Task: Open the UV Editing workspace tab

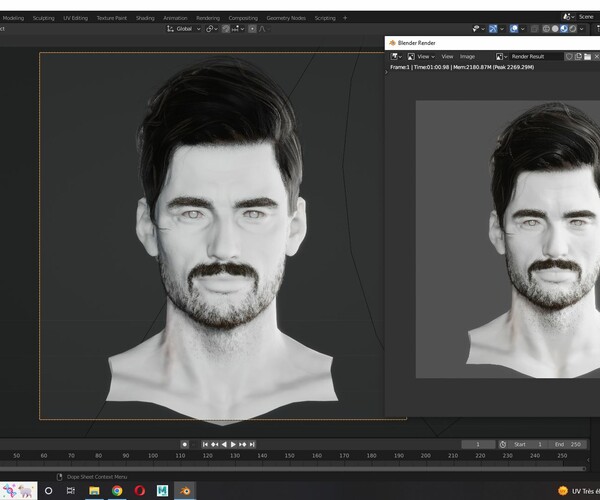Action: click(75, 18)
